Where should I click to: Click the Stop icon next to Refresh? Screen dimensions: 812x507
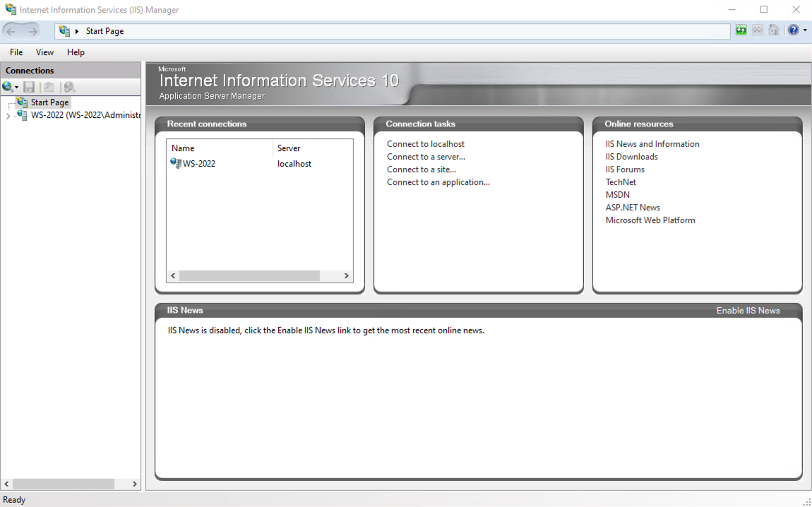(x=757, y=30)
